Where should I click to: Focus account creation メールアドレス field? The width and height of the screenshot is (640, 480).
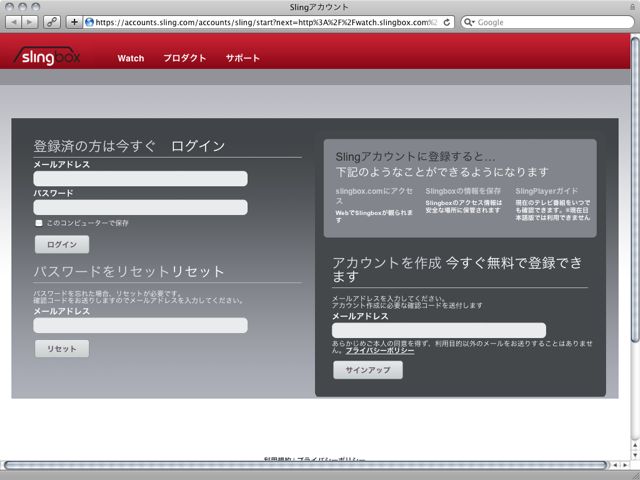pos(439,330)
